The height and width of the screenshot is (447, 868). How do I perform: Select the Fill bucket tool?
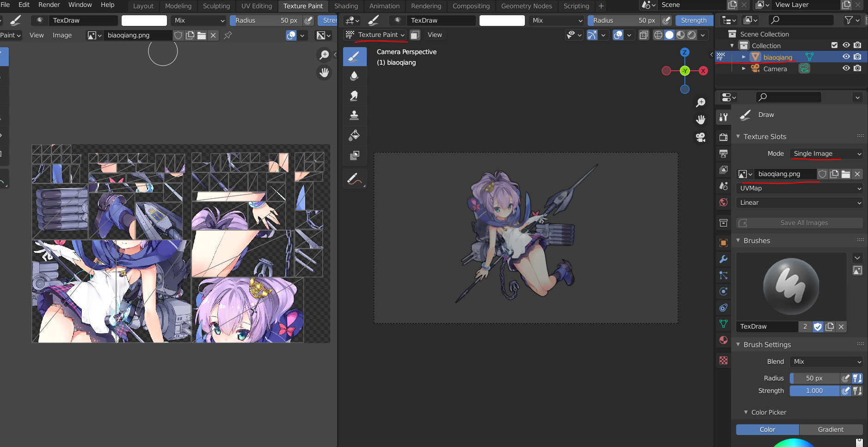pyautogui.click(x=354, y=135)
